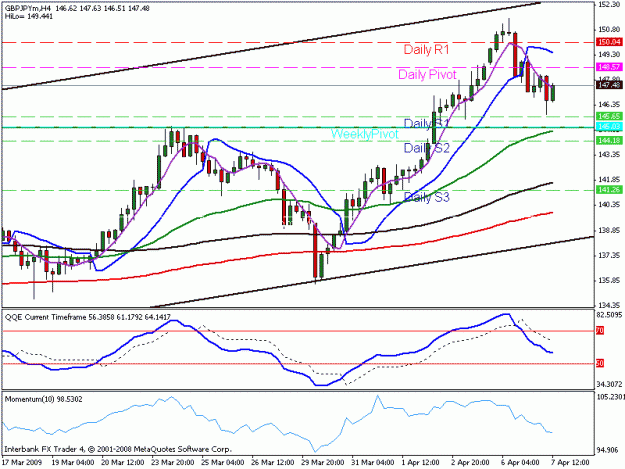
Task: Click the 31 Mar 04:00 time label
Action: click(373, 463)
